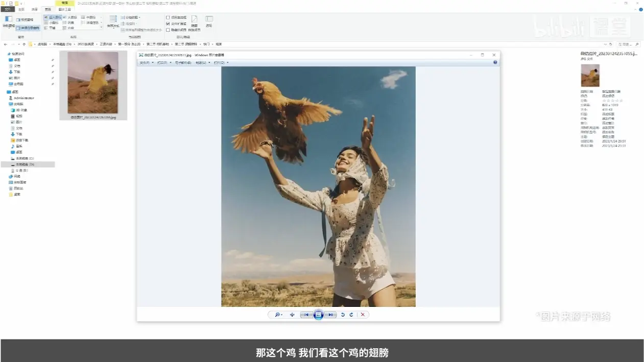The image size is (644, 362).
Task: Select the woman in yellow dress thumbnail
Action: 93,83
